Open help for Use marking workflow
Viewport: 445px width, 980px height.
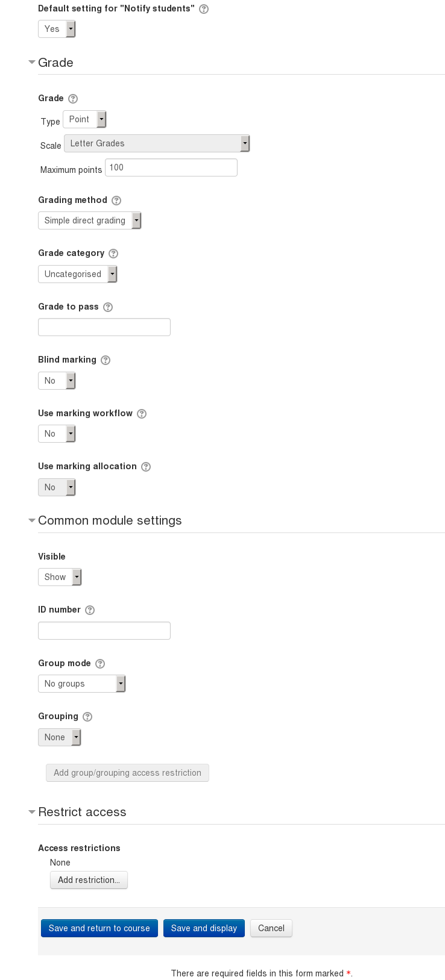142,414
